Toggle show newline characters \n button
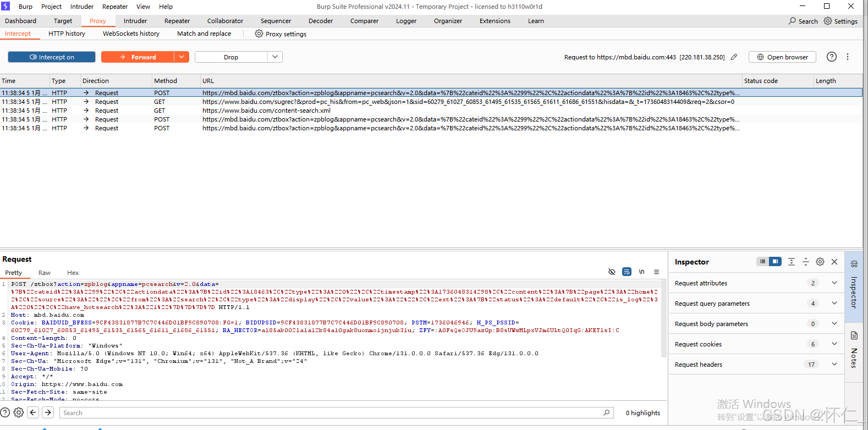 (641, 272)
